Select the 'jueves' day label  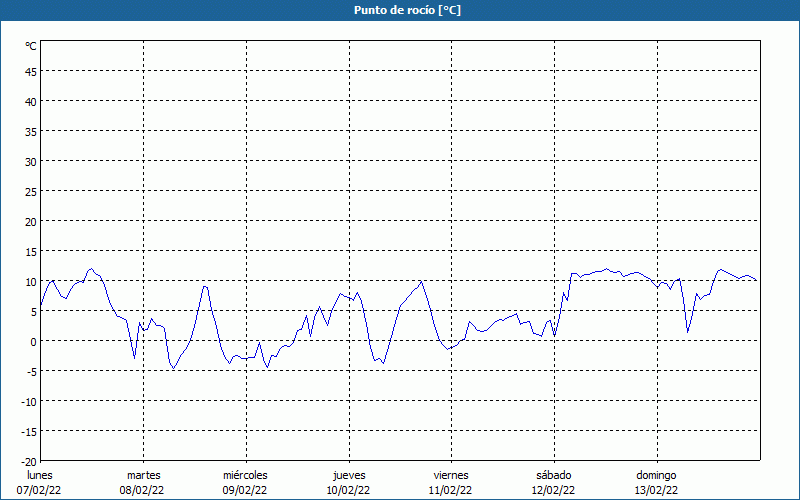coord(348,475)
